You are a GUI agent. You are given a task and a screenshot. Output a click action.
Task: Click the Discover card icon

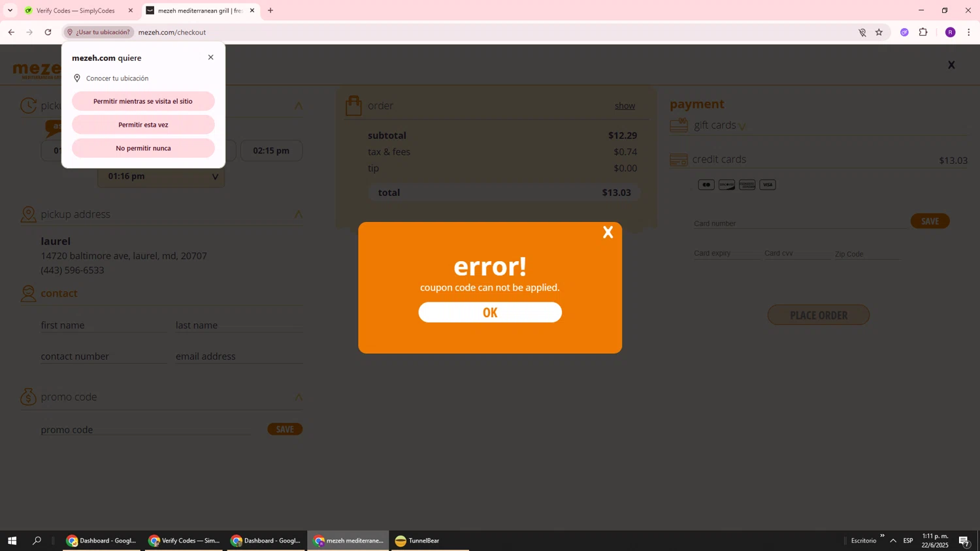pos(727,185)
